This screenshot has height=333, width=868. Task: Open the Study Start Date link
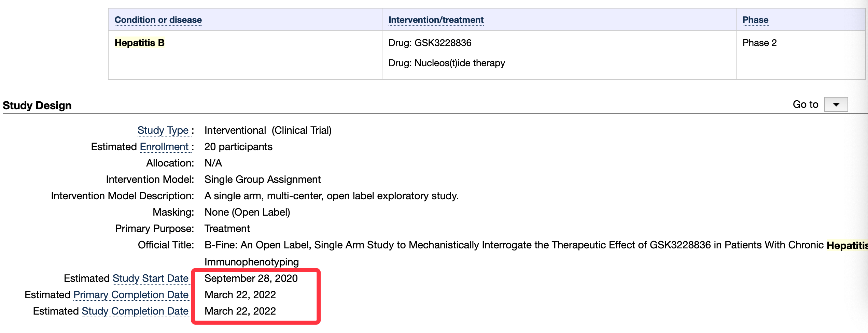click(150, 278)
